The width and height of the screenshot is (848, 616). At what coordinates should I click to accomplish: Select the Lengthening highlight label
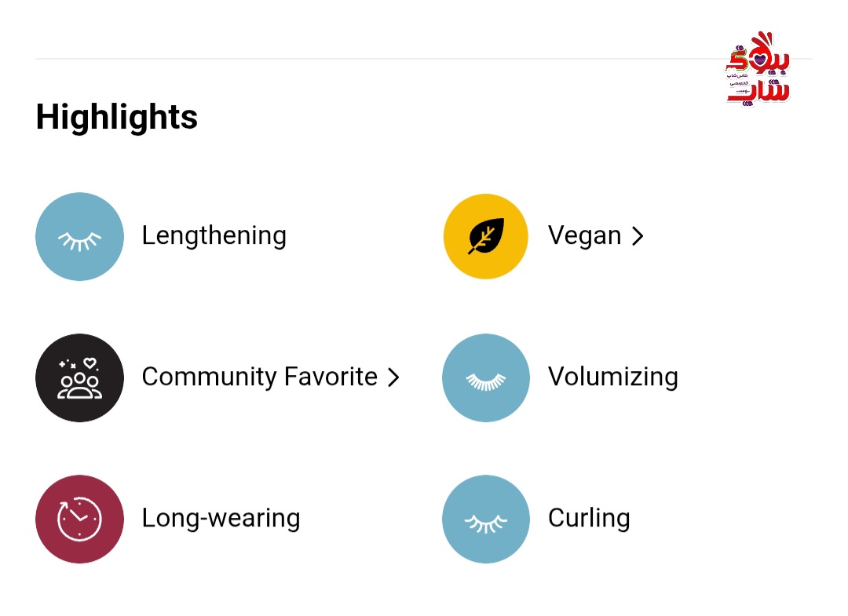[214, 235]
